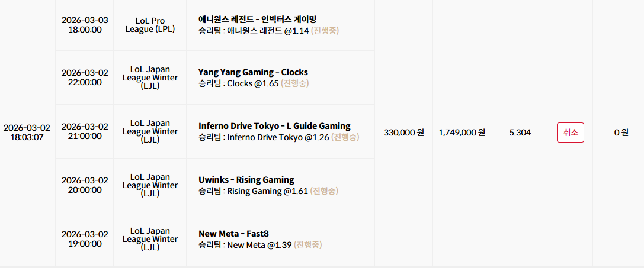Open the Inferno Drive Tokyo - L Guide Gaming match
The image size is (644, 268).
point(274,126)
